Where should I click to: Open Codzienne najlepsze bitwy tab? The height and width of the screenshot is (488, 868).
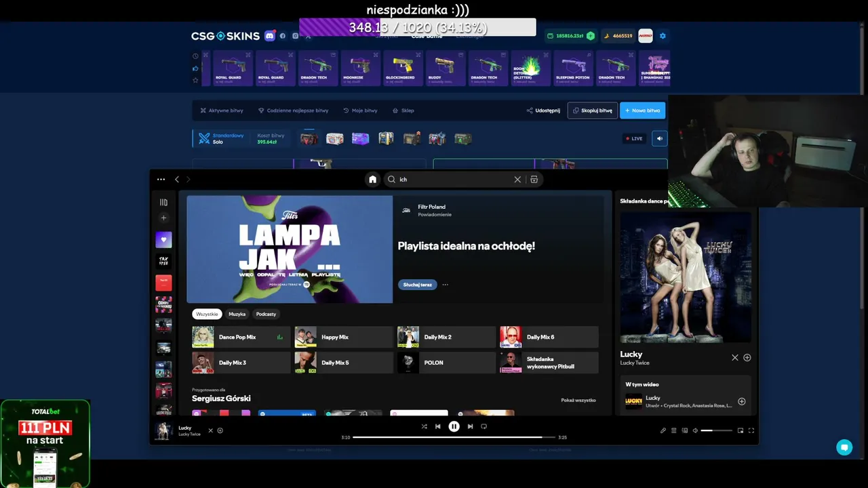click(x=293, y=110)
